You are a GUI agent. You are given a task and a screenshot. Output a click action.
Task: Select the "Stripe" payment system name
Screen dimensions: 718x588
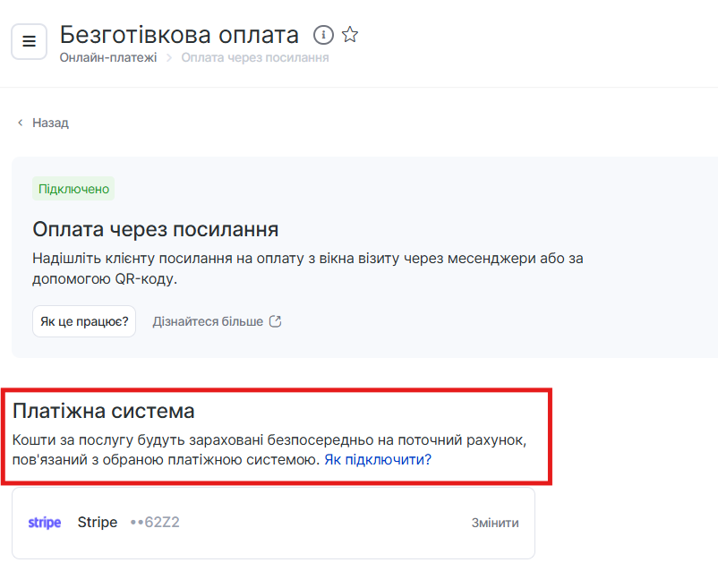pos(98,523)
